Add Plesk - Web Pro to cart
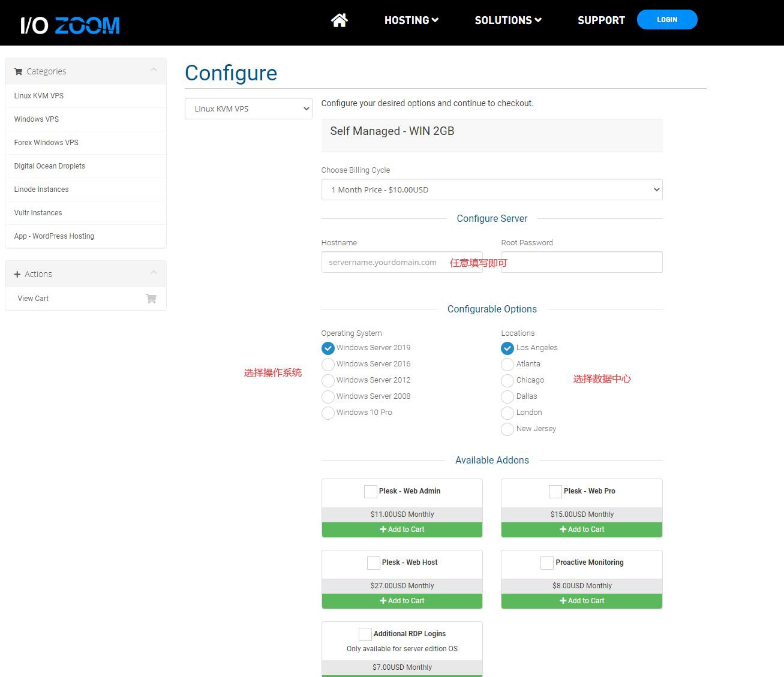The height and width of the screenshot is (677, 784). (582, 529)
